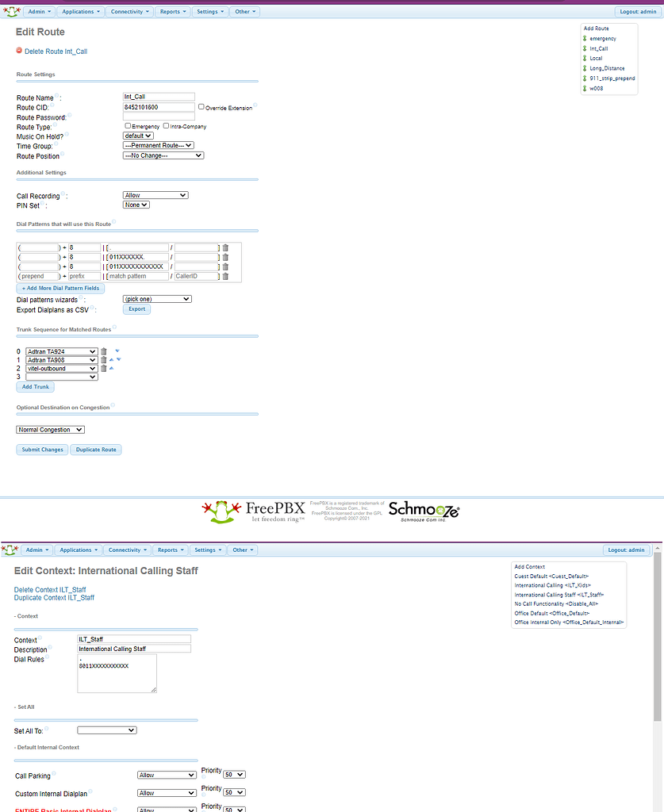Open the Time Group Permanent Route dropdown
Viewport: 664px width, 812px height.
click(159, 146)
